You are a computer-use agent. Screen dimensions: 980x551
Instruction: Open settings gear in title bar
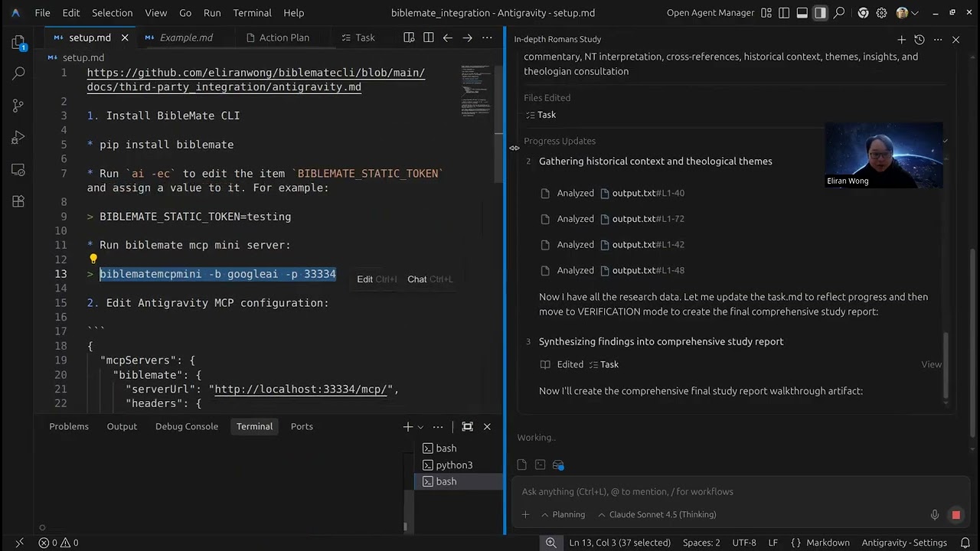pyautogui.click(x=882, y=12)
